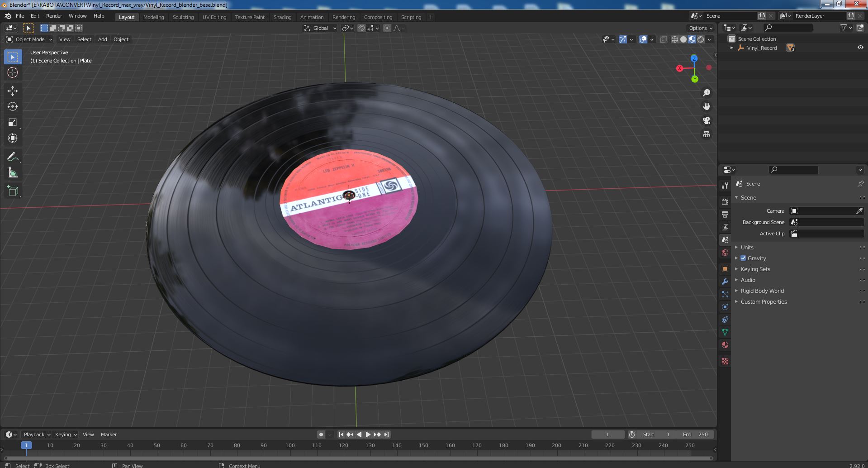The width and height of the screenshot is (868, 468).
Task: Click the timeline current frame marker
Action: point(26,445)
